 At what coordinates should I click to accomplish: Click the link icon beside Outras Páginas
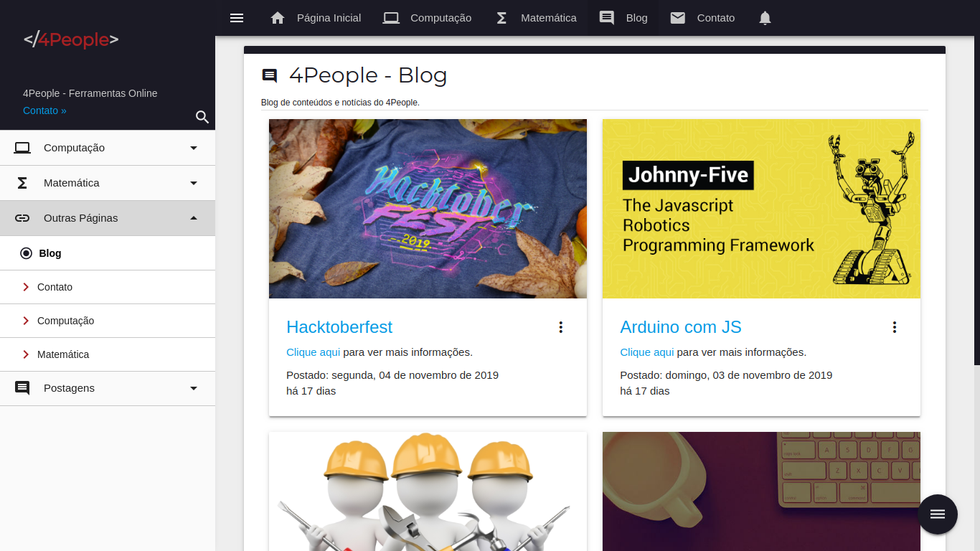point(22,218)
